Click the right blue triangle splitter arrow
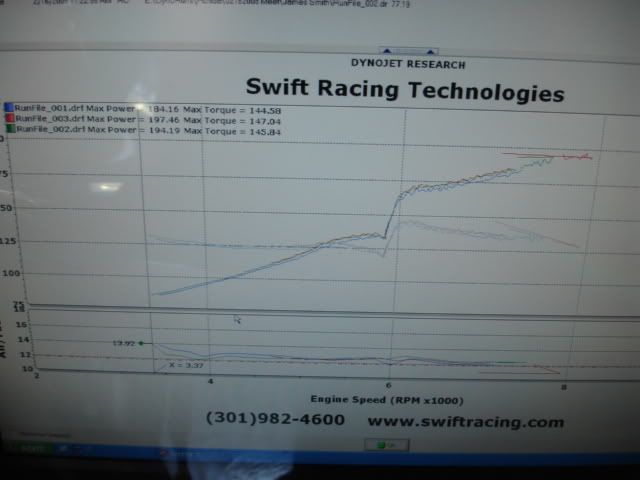 (x=430, y=52)
